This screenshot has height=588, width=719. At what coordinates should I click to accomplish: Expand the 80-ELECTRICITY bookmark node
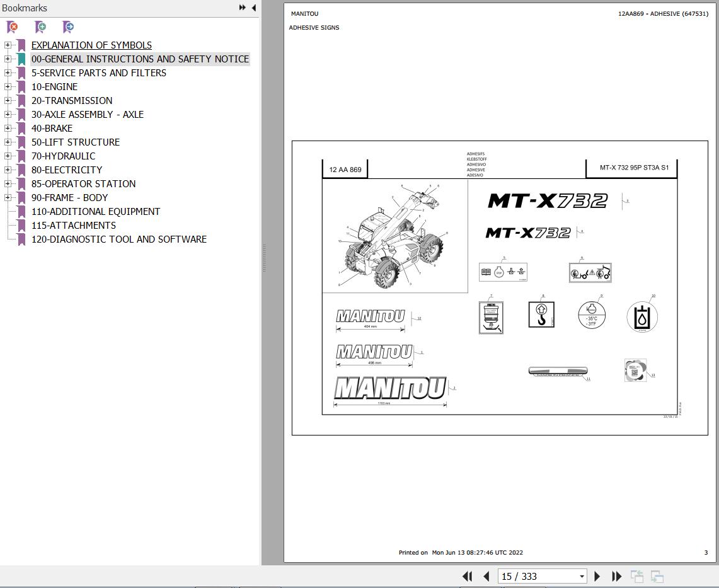pyautogui.click(x=8, y=170)
